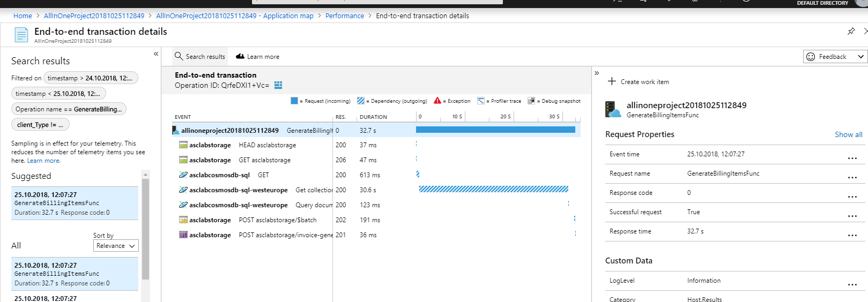868x302 pixels.
Task: Go to Performance in the breadcrumb
Action: click(x=344, y=16)
